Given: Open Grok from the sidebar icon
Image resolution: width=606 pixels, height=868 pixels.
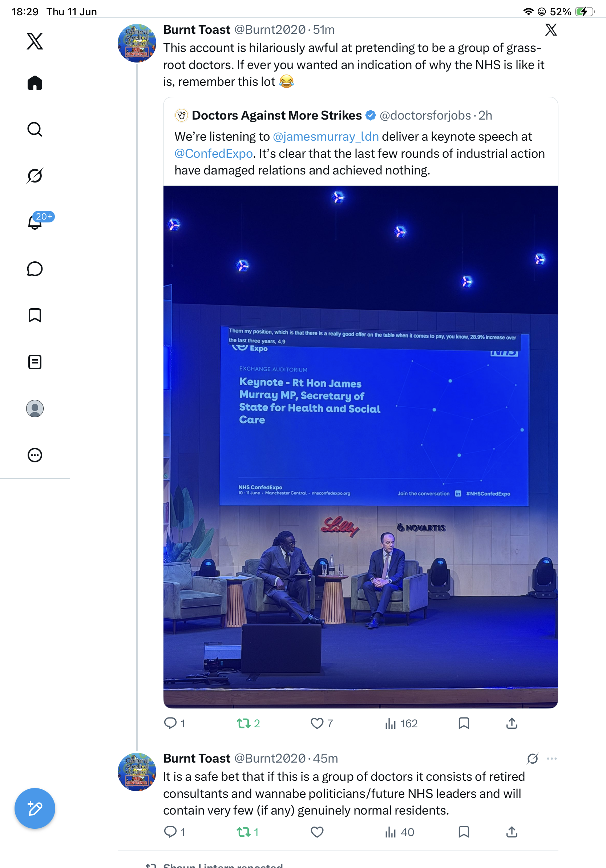Looking at the screenshot, I should point(35,176).
